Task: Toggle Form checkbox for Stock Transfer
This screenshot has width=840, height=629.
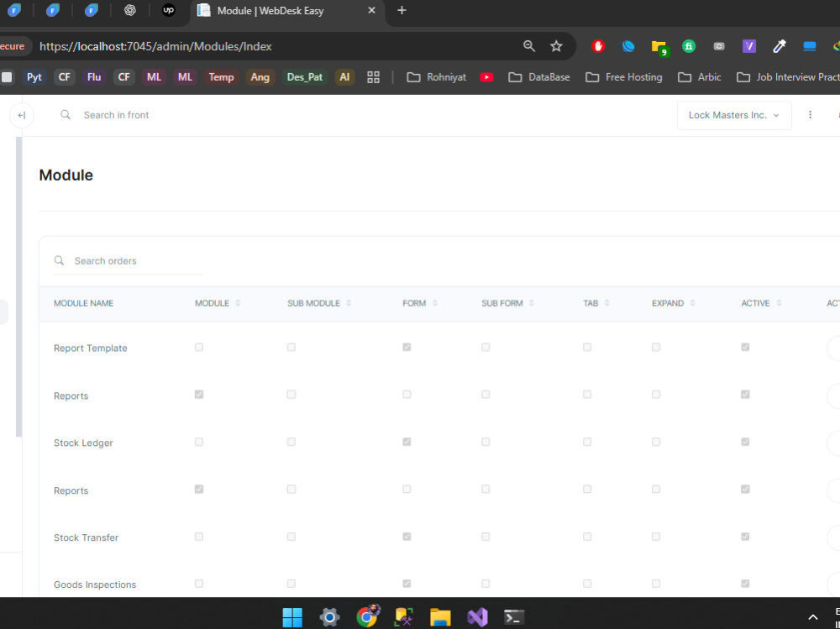Action: coord(407,537)
